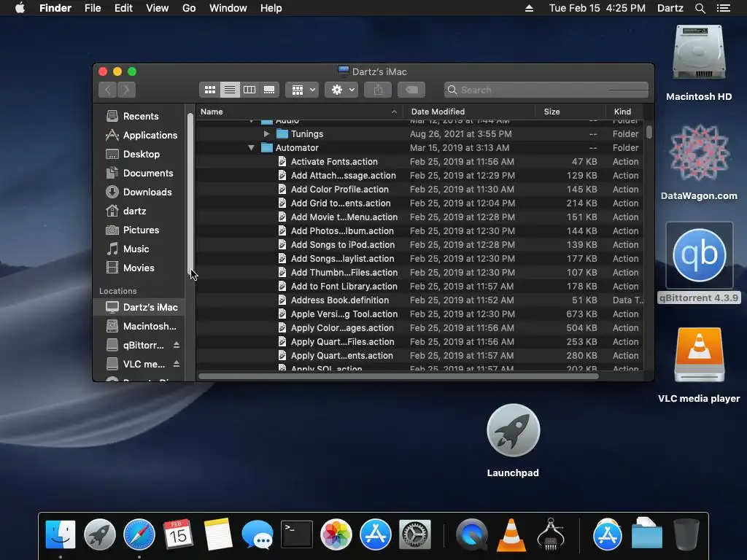747x560 pixels.
Task: Select Add Songs to iPod.action file
Action: coord(419,245)
